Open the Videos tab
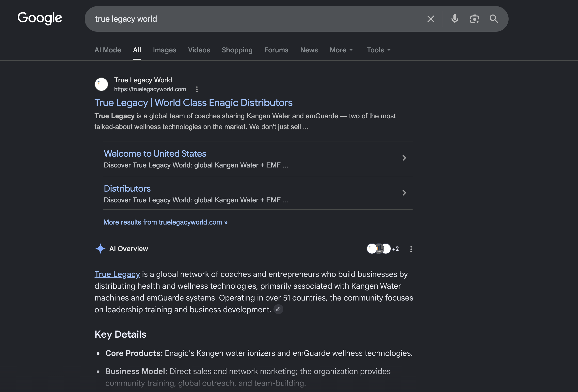The image size is (578, 392). coord(199,50)
